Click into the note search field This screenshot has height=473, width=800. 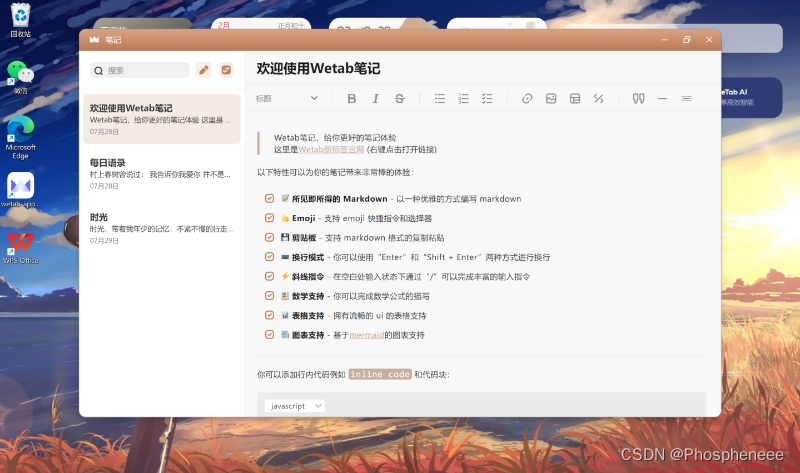click(140, 70)
